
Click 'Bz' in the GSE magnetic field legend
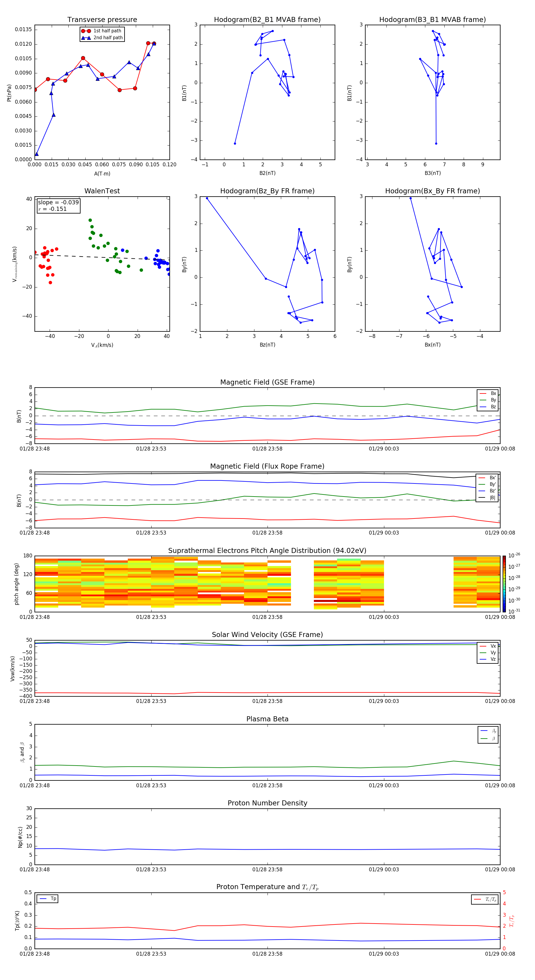pos(488,407)
